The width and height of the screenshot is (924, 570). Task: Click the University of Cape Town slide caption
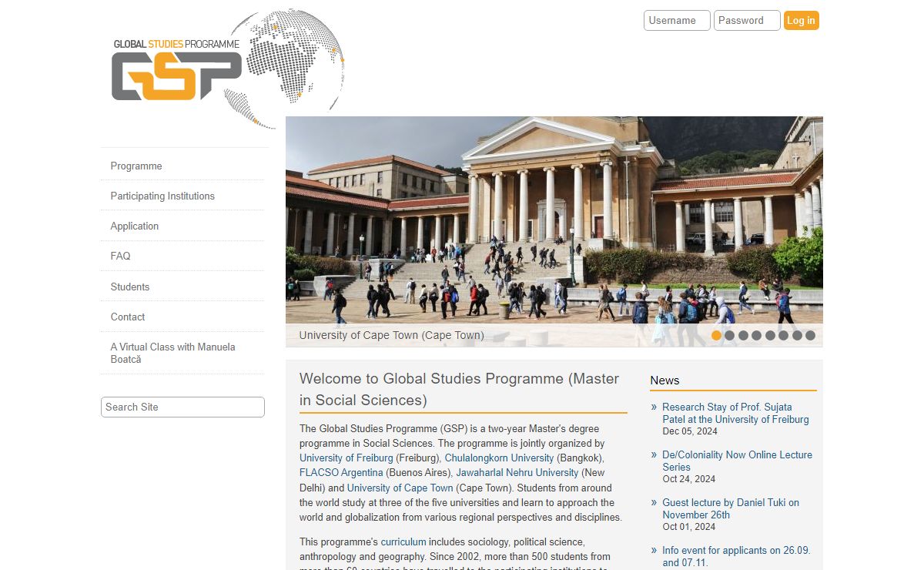[x=391, y=335]
